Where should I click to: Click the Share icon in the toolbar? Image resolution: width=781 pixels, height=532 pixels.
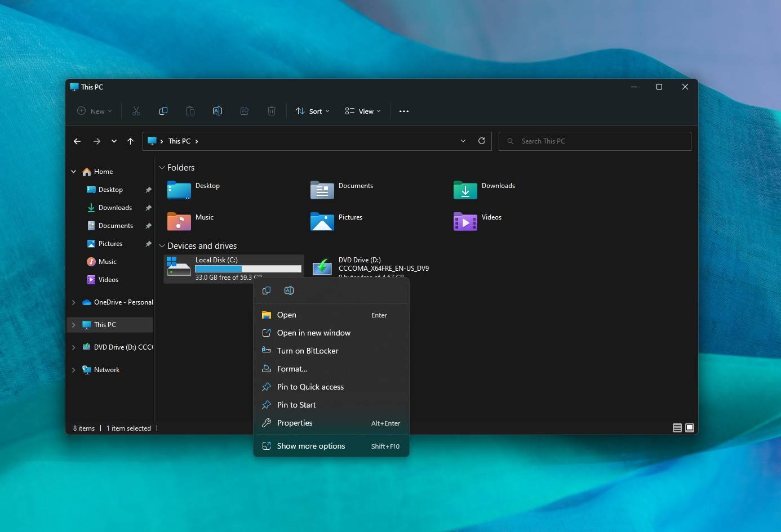point(245,111)
